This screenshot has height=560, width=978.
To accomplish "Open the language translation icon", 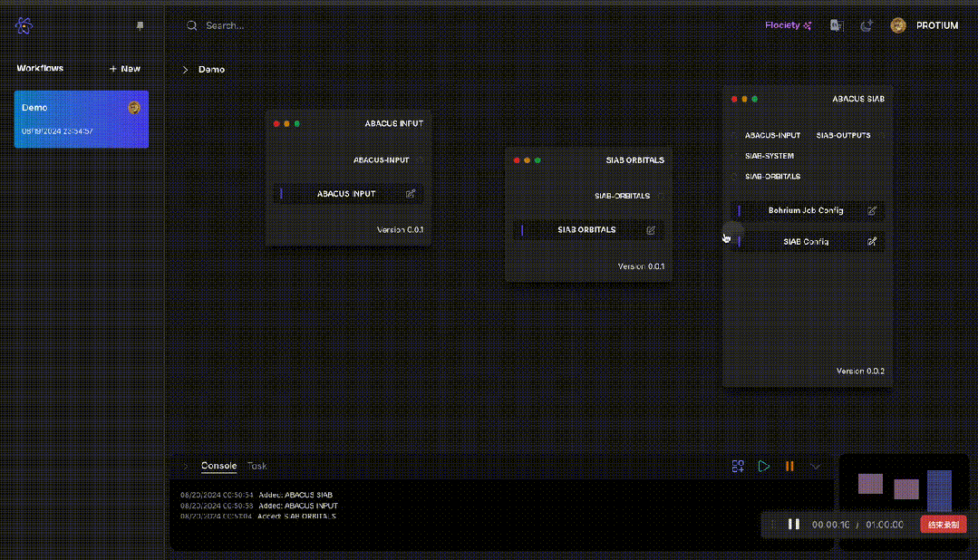I will (x=837, y=25).
